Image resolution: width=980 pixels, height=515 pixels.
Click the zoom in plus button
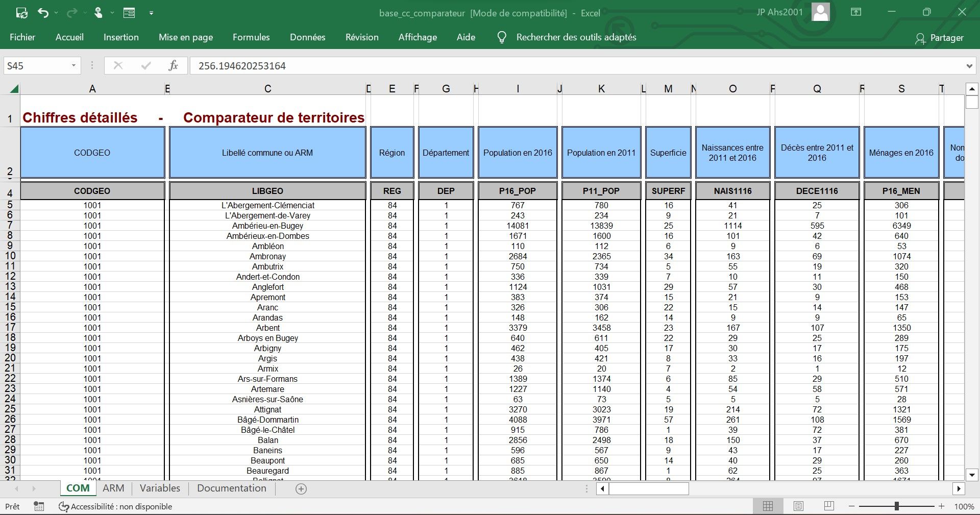[942, 506]
